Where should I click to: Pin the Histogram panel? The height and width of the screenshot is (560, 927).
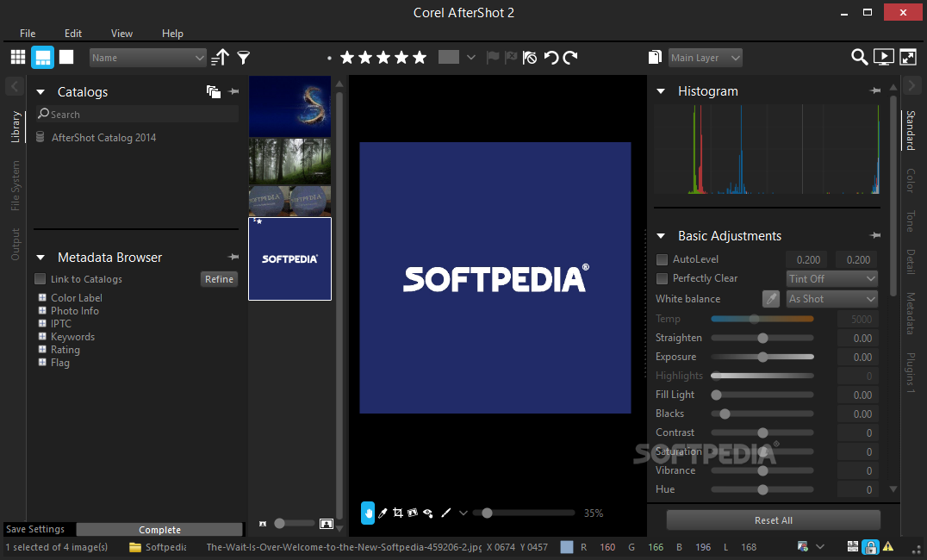pyautogui.click(x=875, y=90)
